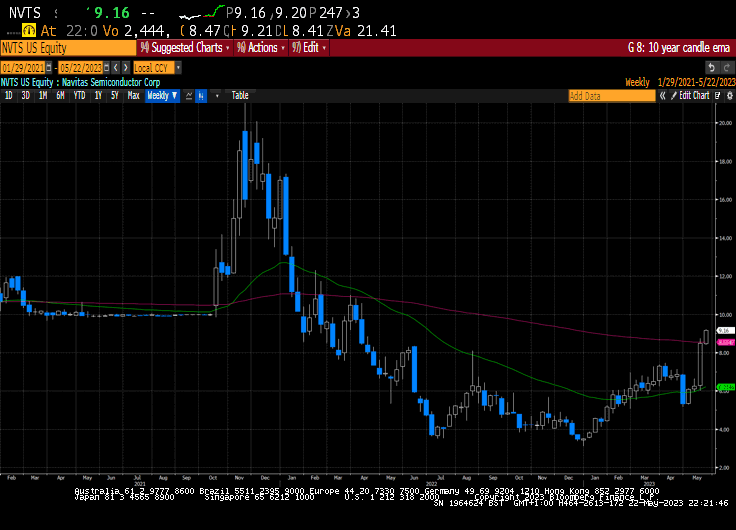Shift date range forward with right arrow

coord(125,68)
